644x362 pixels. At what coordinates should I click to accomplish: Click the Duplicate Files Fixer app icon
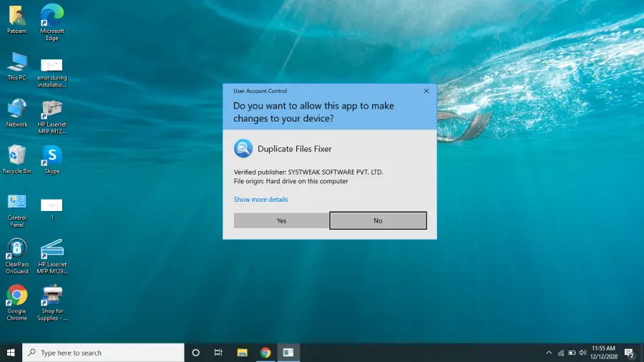point(243,149)
